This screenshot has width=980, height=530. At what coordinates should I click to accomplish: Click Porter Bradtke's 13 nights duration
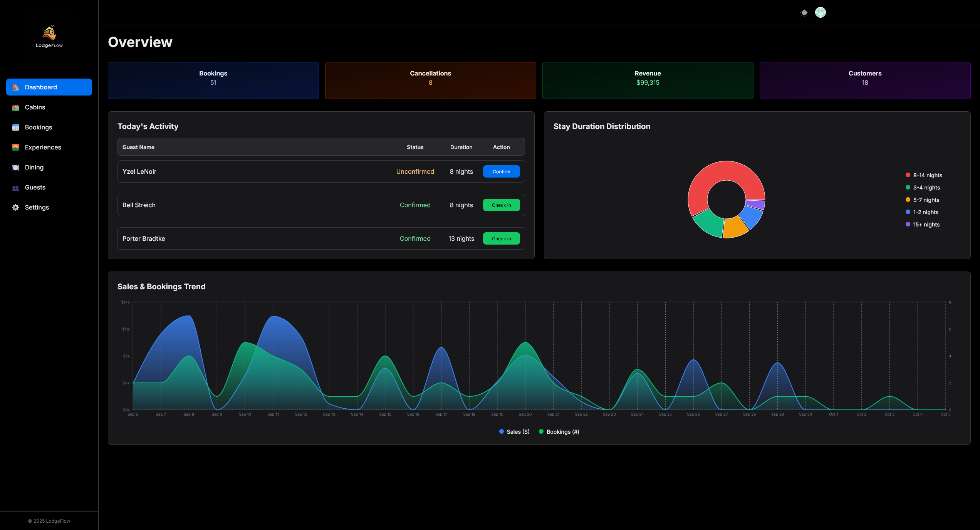461,238
